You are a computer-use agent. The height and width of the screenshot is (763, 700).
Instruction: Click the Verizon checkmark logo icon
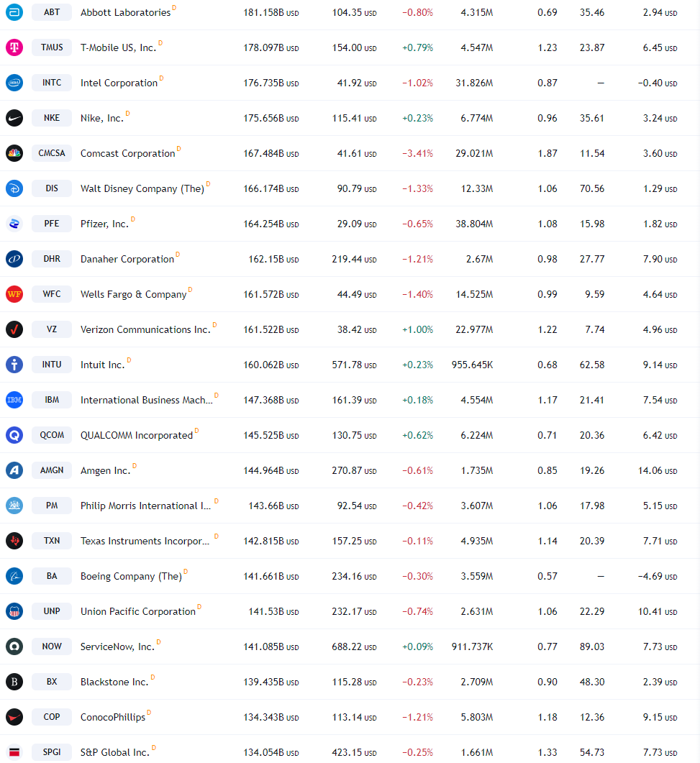(x=14, y=329)
